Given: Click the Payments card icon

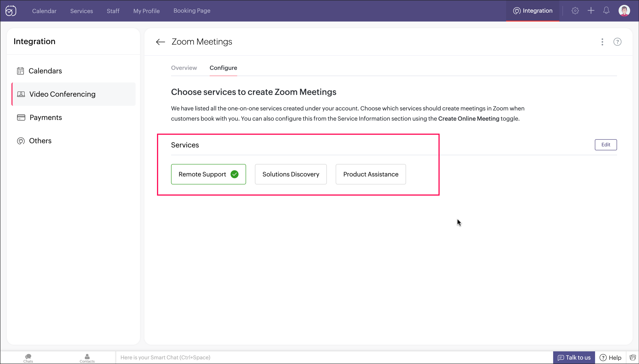Looking at the screenshot, I should tap(21, 118).
